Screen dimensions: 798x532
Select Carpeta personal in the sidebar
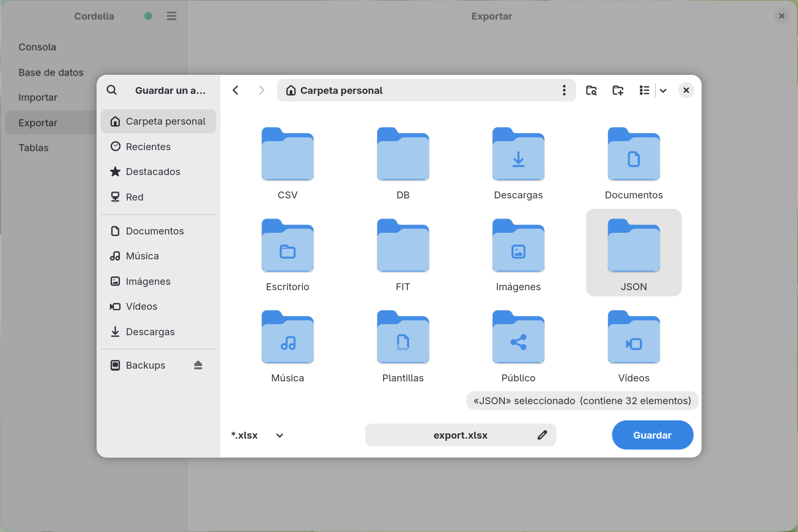158,121
